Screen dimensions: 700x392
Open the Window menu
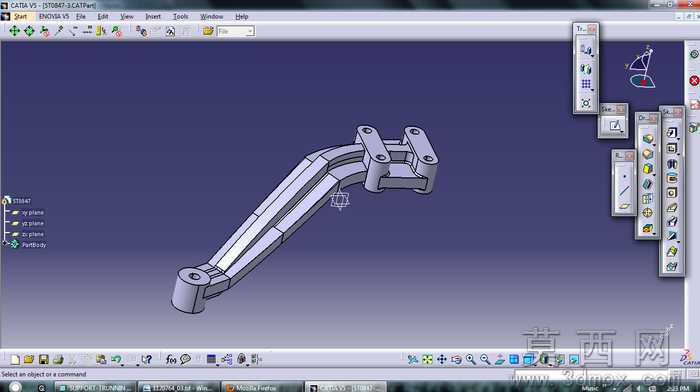tap(211, 17)
